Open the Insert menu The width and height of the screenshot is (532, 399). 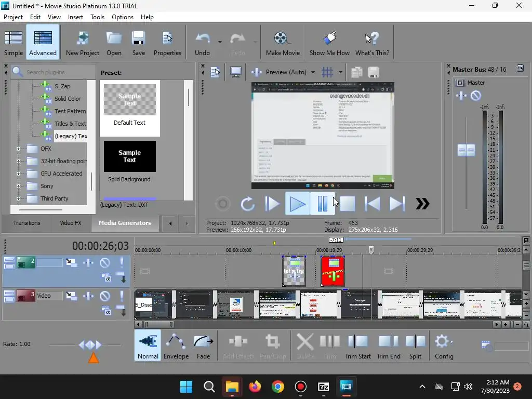[75, 17]
